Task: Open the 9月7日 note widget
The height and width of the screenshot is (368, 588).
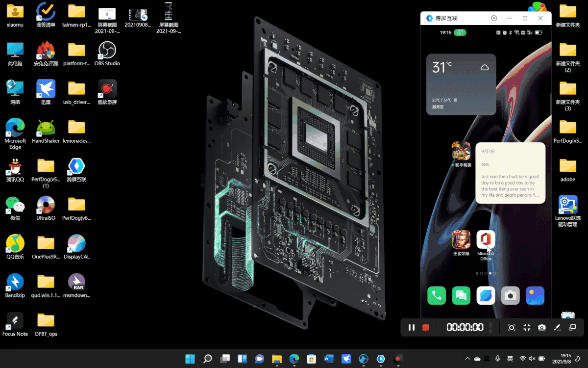Action: pos(511,173)
